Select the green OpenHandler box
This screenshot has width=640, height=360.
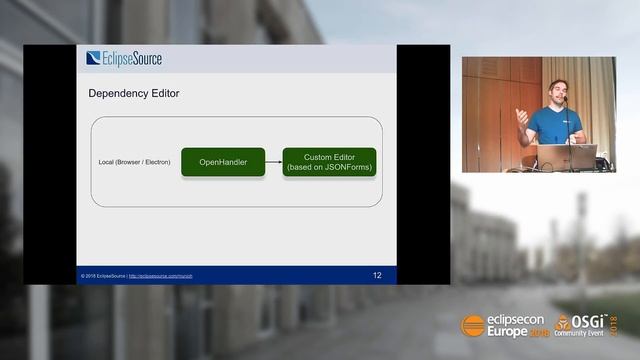223,162
